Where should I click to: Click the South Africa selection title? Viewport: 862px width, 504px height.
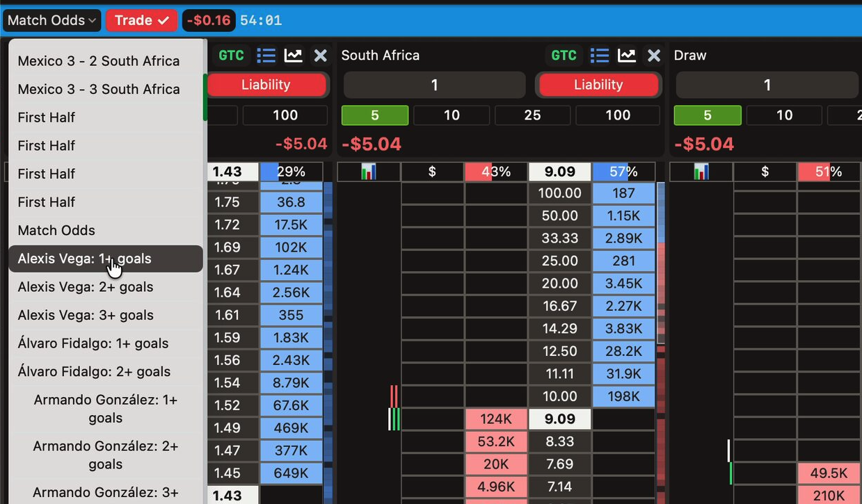(381, 56)
